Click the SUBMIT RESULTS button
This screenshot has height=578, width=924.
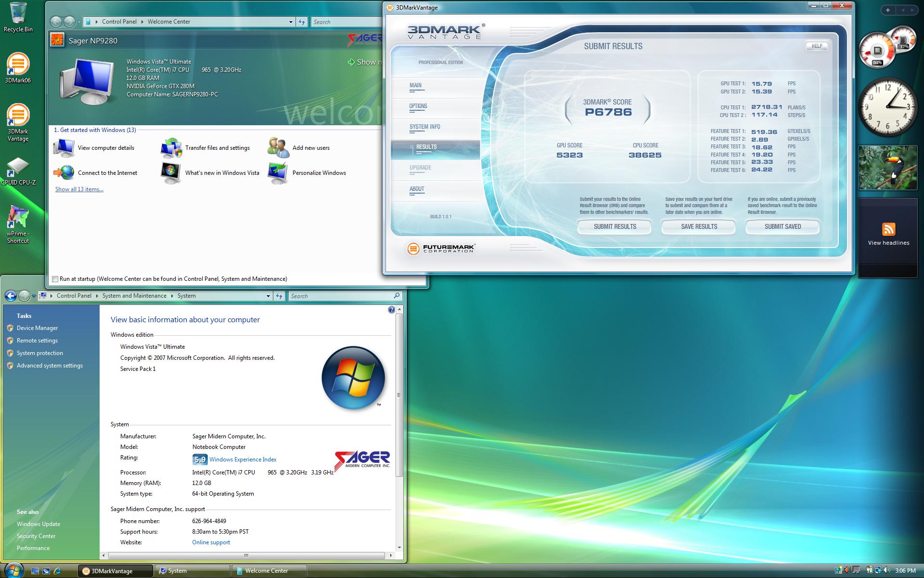point(615,226)
